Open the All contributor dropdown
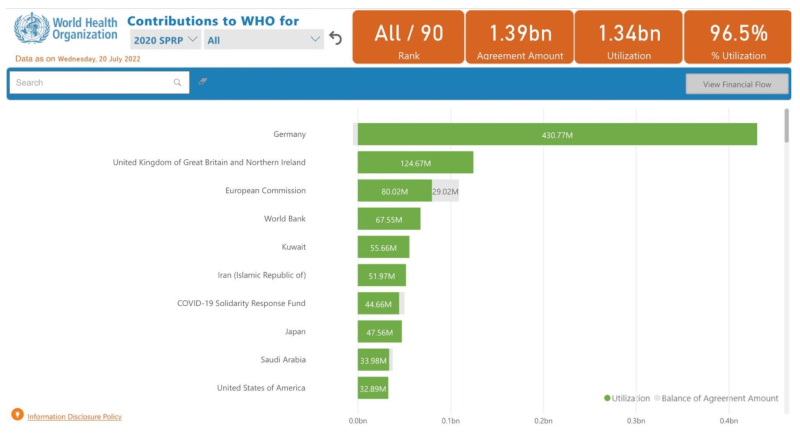 coord(264,40)
